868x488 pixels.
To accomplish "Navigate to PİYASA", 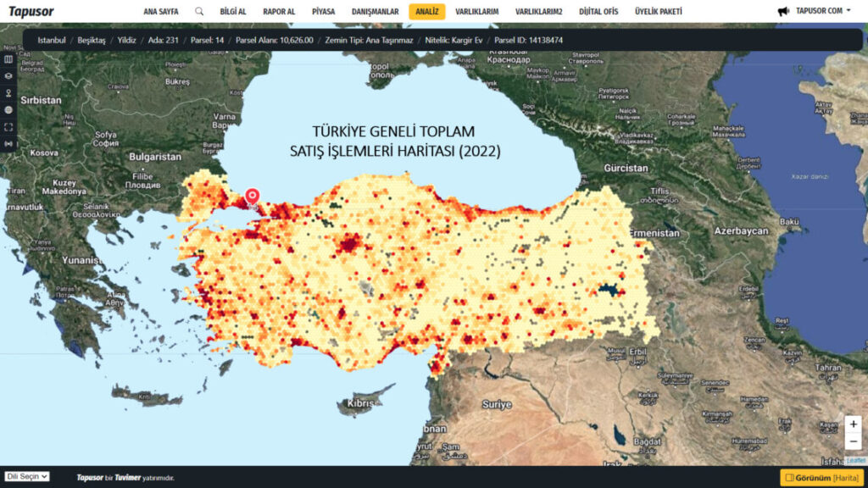I will coord(323,12).
